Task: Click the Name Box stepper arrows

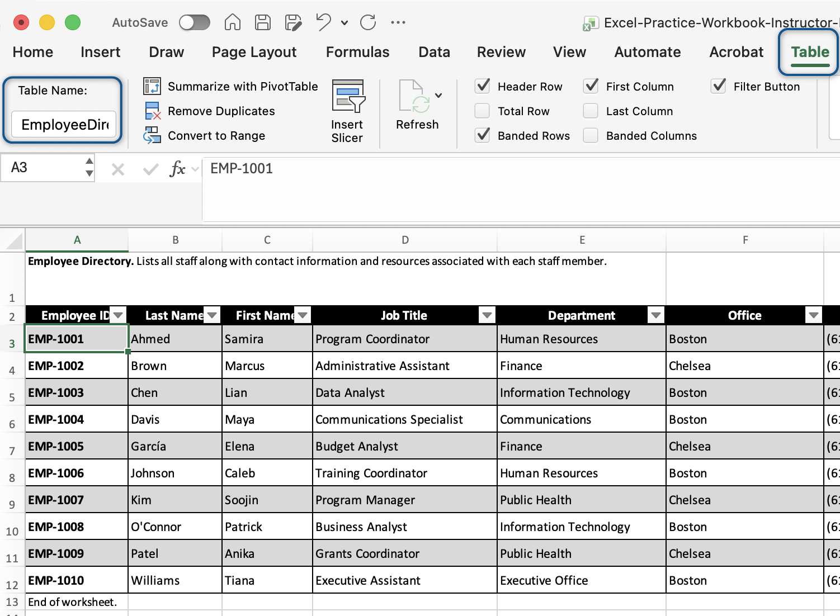Action: [89, 168]
